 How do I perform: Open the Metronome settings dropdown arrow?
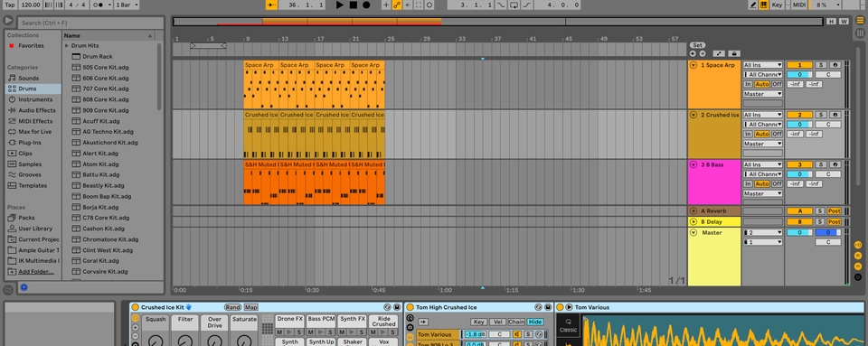108,5
